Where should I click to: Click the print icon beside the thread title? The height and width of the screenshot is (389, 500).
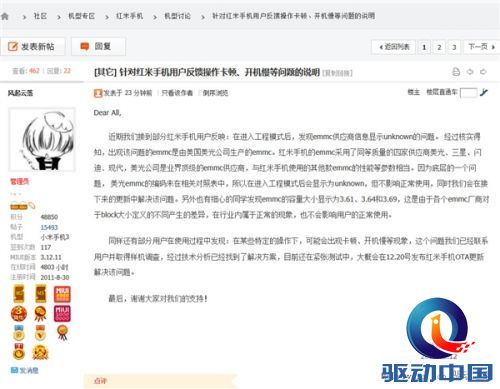pyautogui.click(x=456, y=72)
